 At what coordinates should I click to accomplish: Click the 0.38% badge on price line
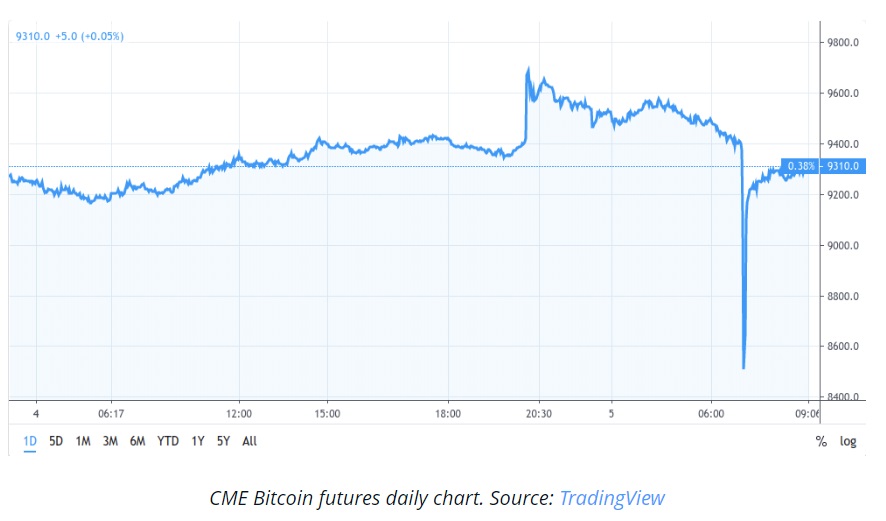pyautogui.click(x=802, y=166)
